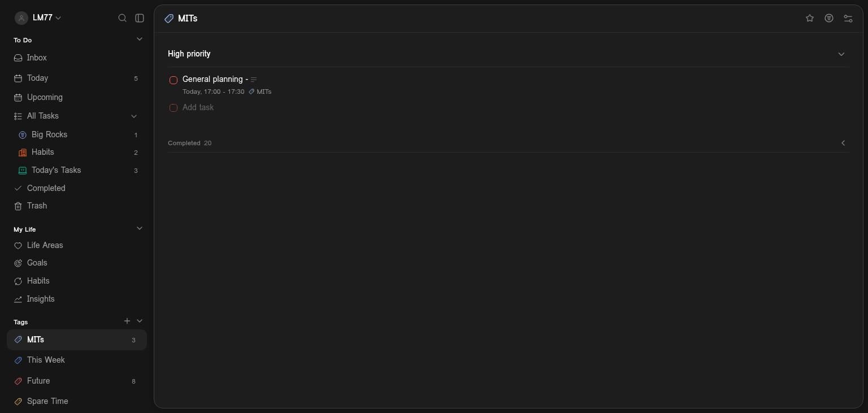
Task: Expand the Completed 20 section
Action: tap(843, 143)
